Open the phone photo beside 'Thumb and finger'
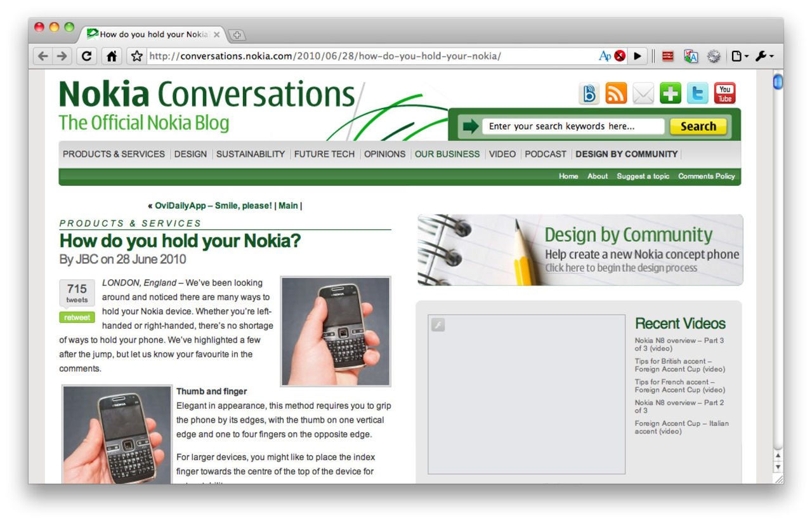Screen dimensions: 812x523 pyautogui.click(x=117, y=434)
